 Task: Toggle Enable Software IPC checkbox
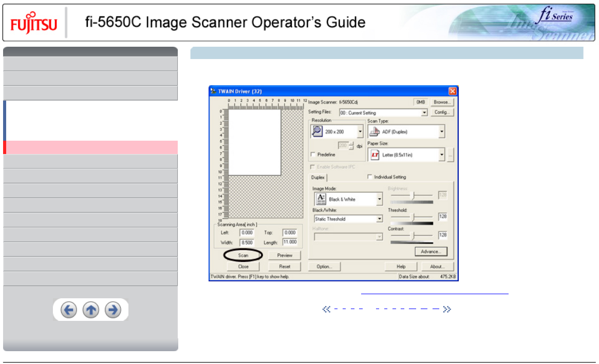pyautogui.click(x=312, y=167)
